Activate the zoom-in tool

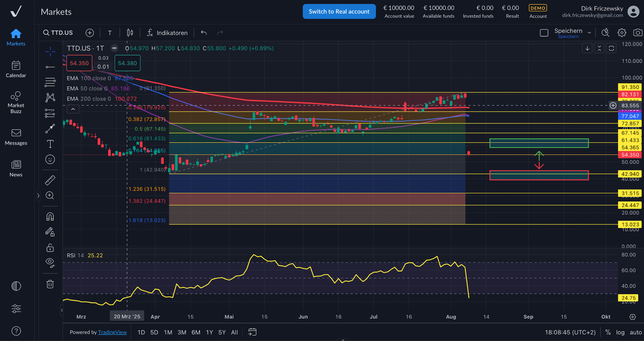pos(50,195)
